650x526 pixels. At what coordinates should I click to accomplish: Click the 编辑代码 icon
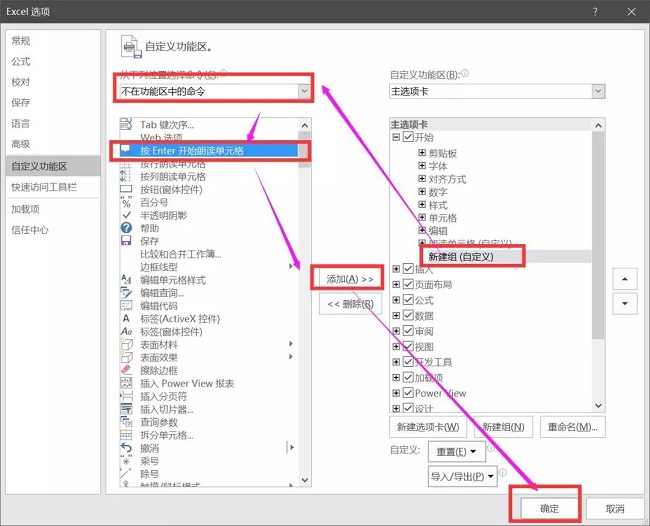coord(126,305)
